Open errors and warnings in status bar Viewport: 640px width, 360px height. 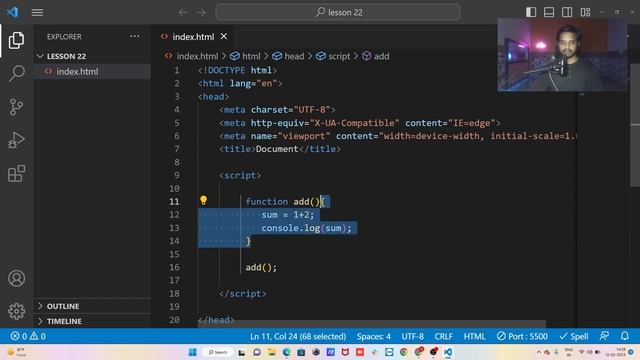click(x=28, y=336)
